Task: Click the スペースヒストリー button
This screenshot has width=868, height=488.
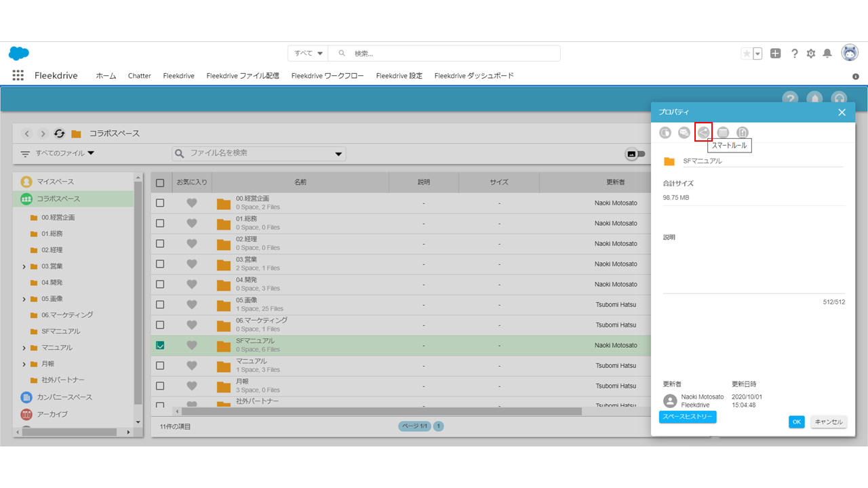Action: pos(688,417)
